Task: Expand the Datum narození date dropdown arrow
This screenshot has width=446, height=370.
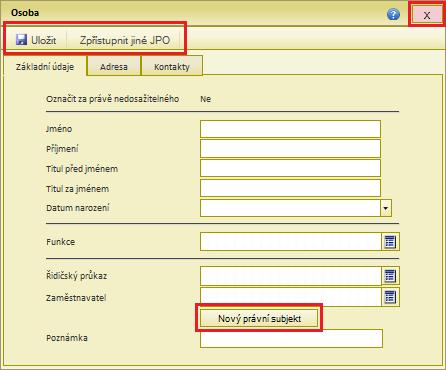Action: pyautogui.click(x=386, y=208)
